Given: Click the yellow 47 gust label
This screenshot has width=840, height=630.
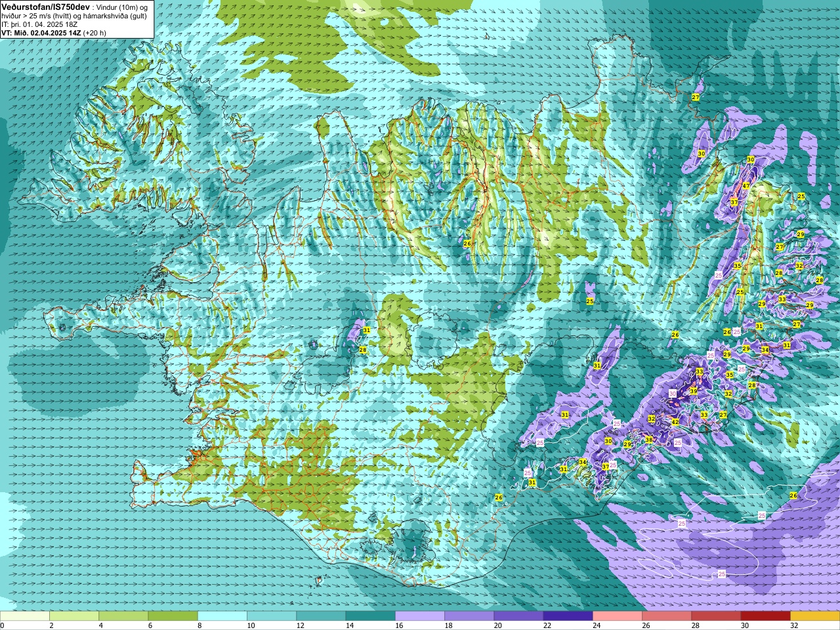Looking at the screenshot, I should (x=746, y=186).
